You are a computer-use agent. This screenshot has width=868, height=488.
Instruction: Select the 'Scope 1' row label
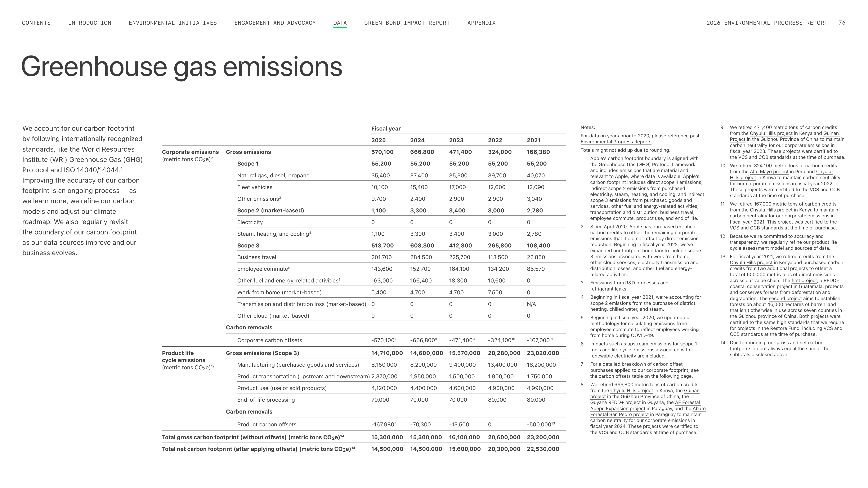(x=248, y=164)
